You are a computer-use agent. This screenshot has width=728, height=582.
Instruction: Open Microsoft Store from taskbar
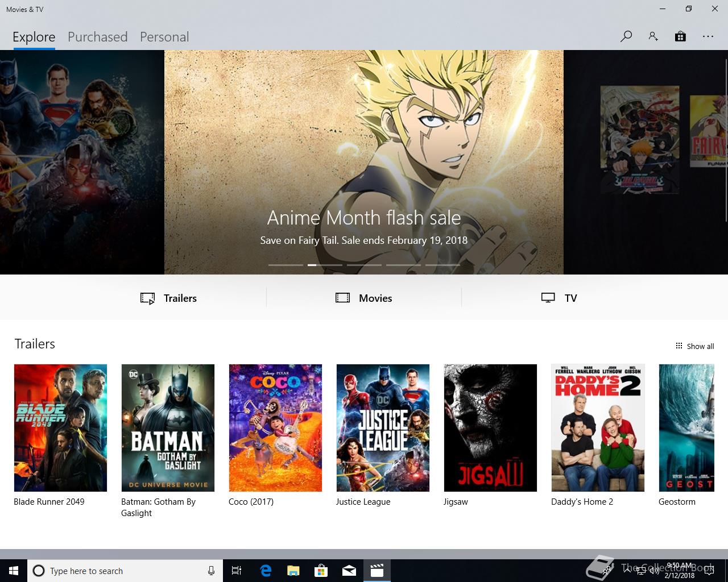pyautogui.click(x=321, y=571)
